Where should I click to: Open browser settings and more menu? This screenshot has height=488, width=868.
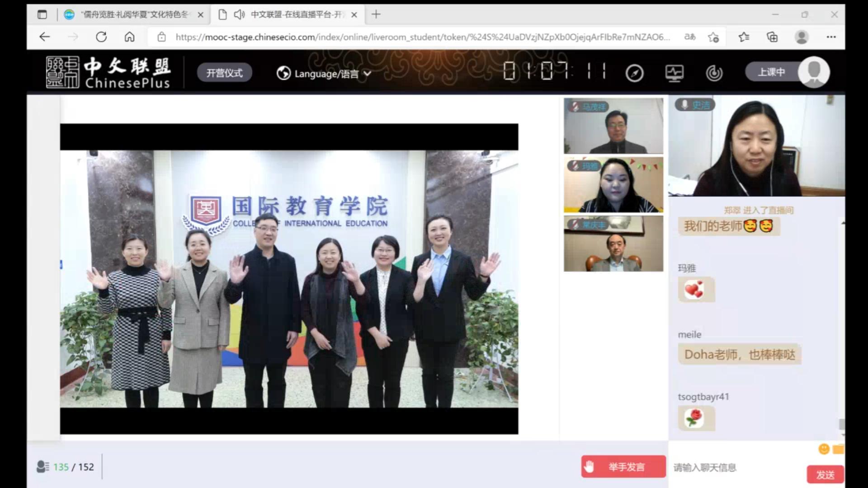pos(831,37)
